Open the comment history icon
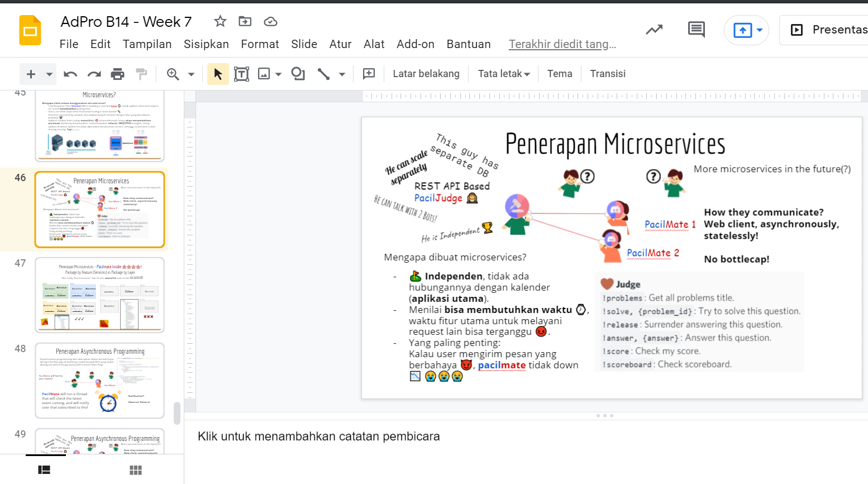The width and height of the screenshot is (868, 484). point(696,30)
